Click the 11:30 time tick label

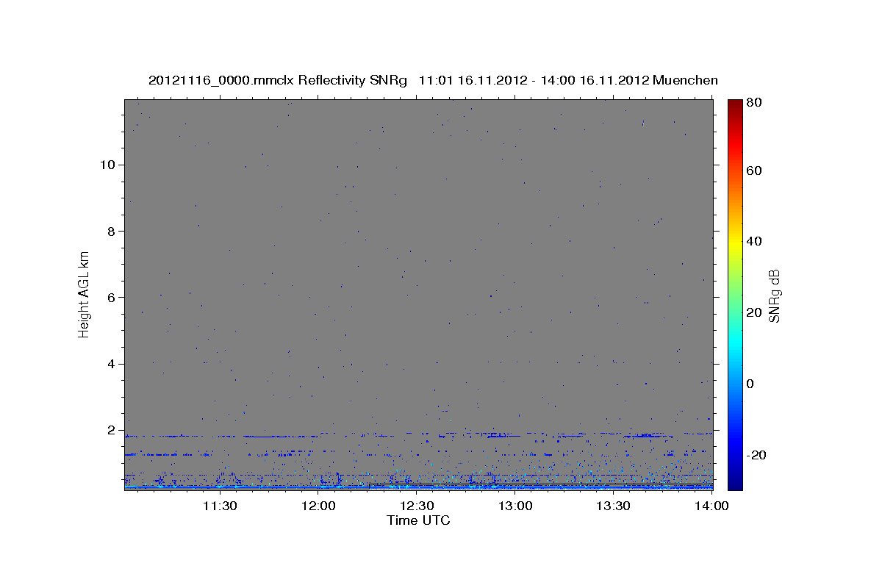219,506
